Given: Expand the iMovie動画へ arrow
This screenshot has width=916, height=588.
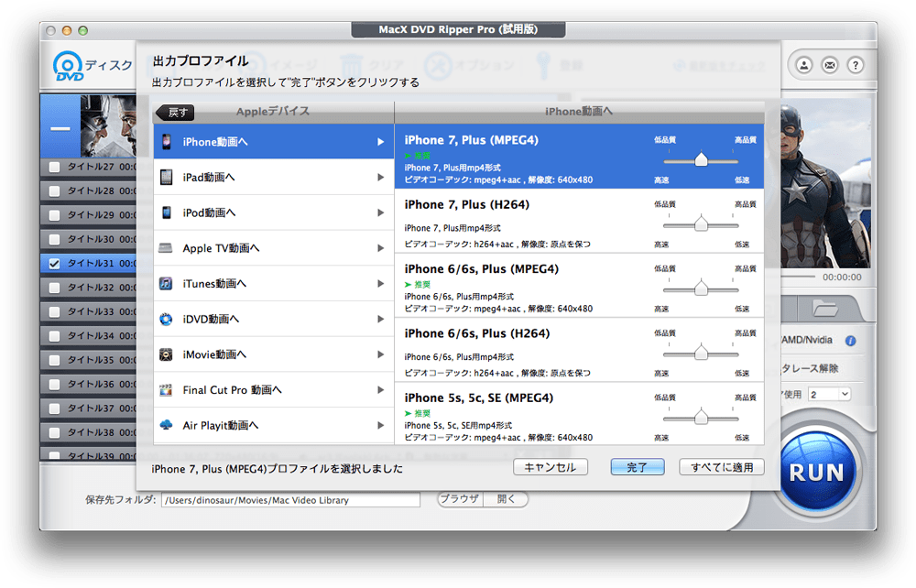Looking at the screenshot, I should point(380,354).
